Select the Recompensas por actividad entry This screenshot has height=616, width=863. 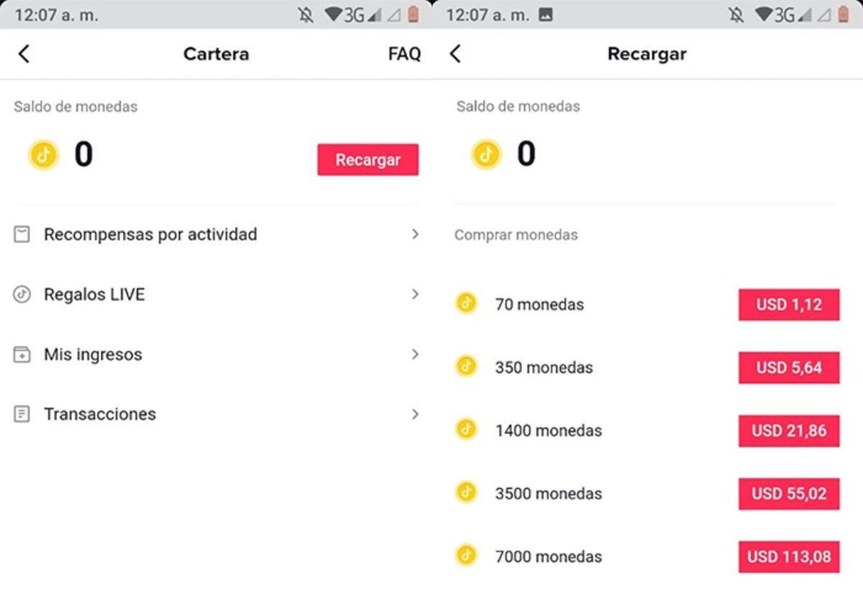(x=151, y=234)
